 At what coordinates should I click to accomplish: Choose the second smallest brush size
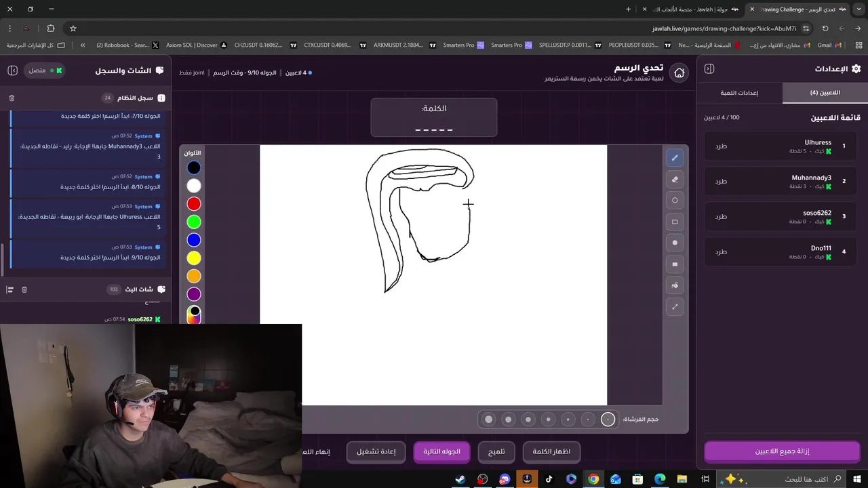(588, 420)
